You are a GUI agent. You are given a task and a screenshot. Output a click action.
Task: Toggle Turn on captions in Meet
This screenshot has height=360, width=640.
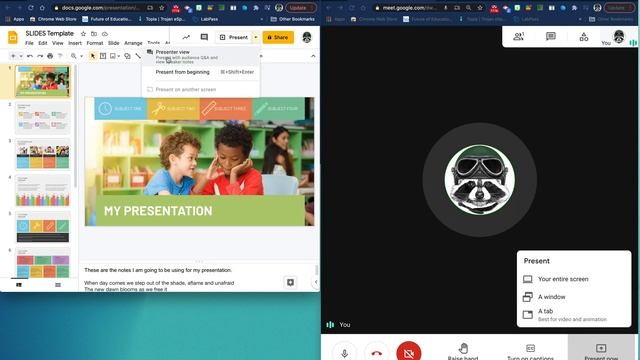pyautogui.click(x=530, y=351)
